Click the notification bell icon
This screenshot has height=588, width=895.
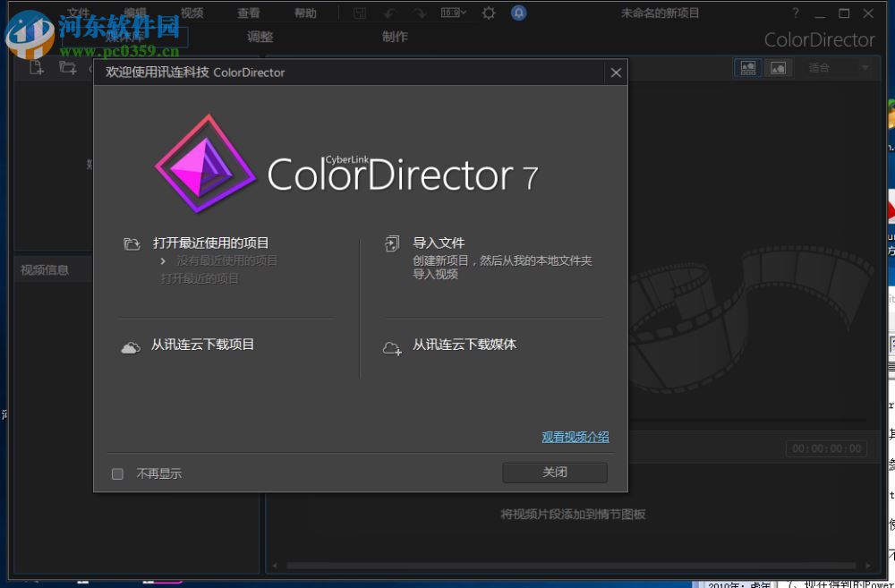click(517, 13)
